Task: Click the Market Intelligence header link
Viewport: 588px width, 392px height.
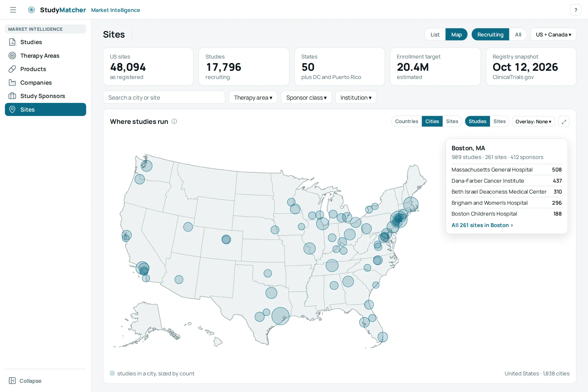Action: click(x=115, y=10)
